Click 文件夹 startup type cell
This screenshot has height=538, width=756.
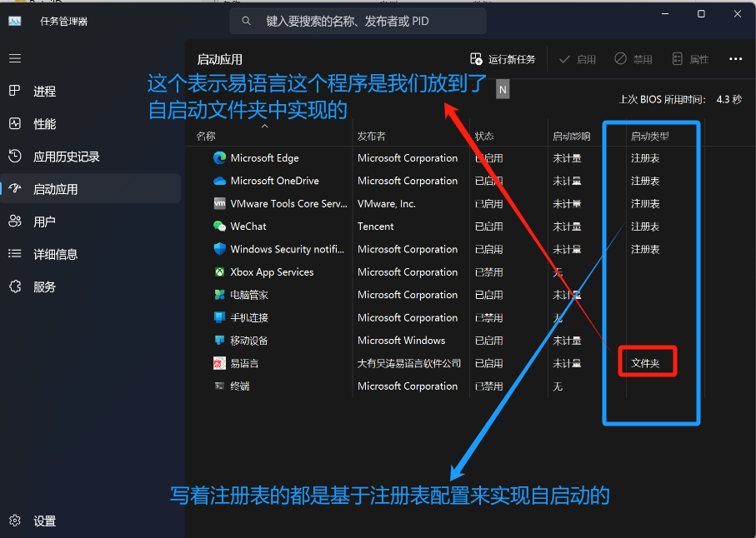coord(645,363)
